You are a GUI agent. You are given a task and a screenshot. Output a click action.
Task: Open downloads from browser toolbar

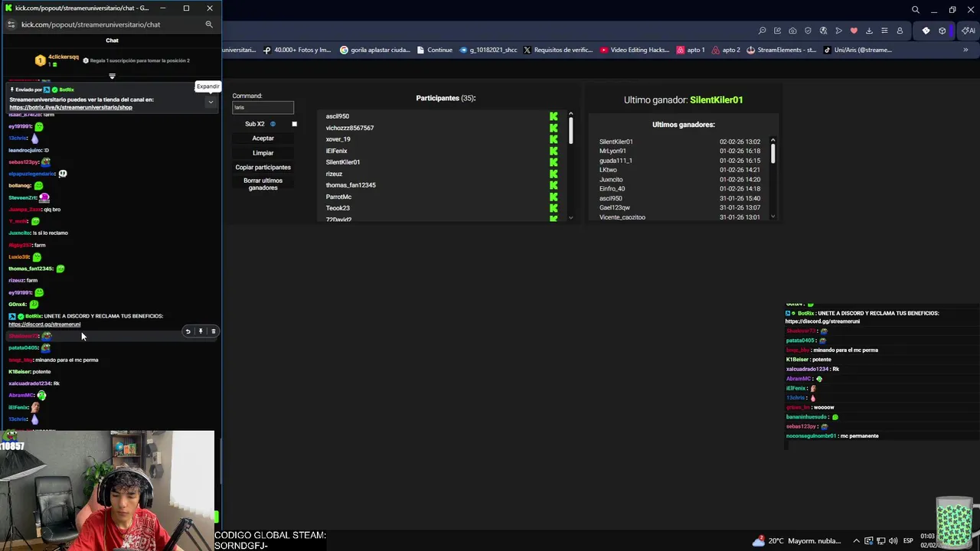(869, 31)
